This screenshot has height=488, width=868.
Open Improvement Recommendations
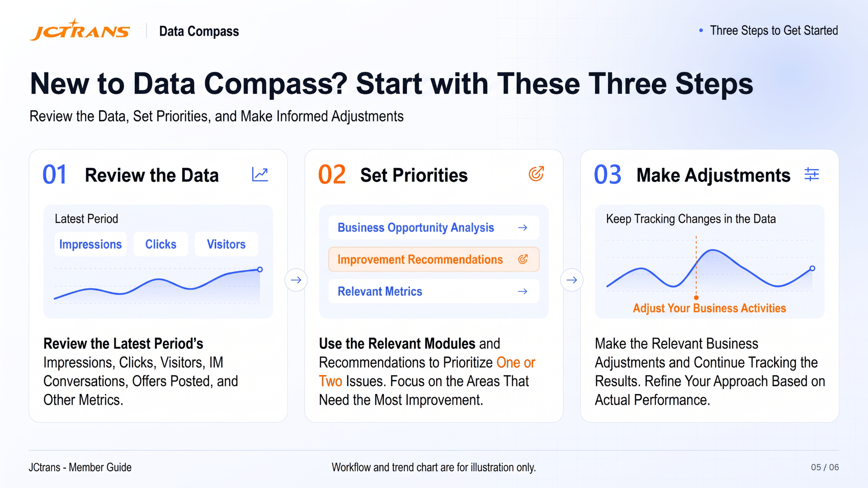[x=434, y=259]
